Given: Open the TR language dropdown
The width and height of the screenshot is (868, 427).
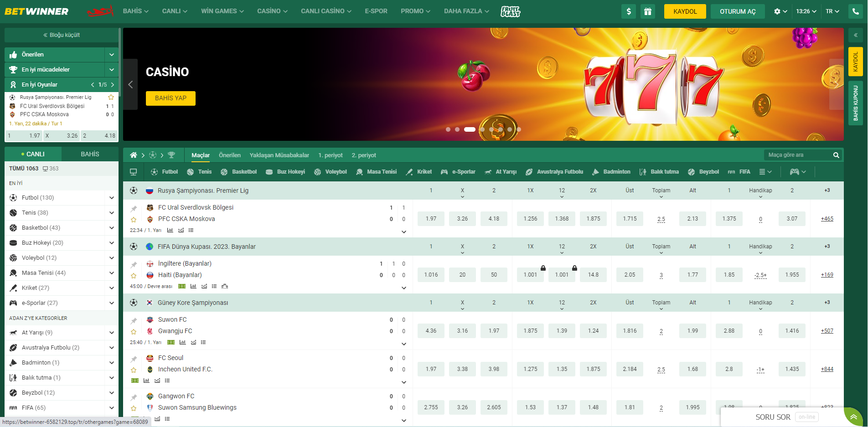Looking at the screenshot, I should [x=832, y=11].
